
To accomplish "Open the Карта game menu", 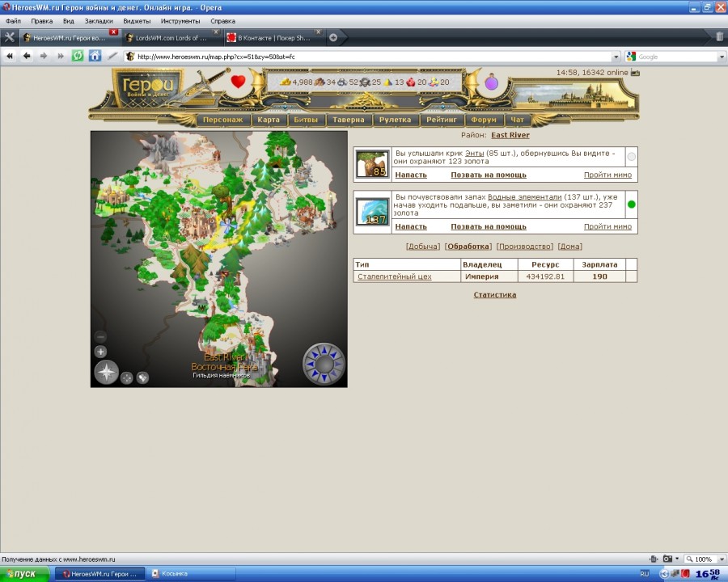I will pos(269,120).
